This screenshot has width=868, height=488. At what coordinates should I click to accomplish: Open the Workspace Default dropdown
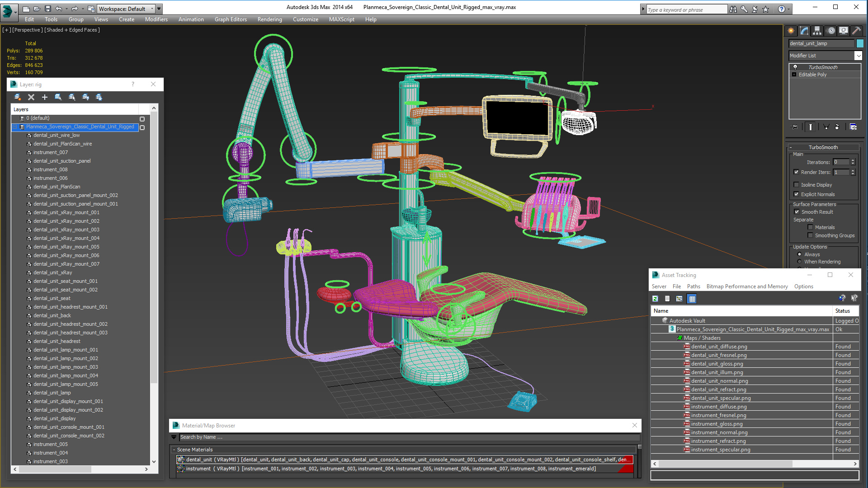pyautogui.click(x=152, y=9)
